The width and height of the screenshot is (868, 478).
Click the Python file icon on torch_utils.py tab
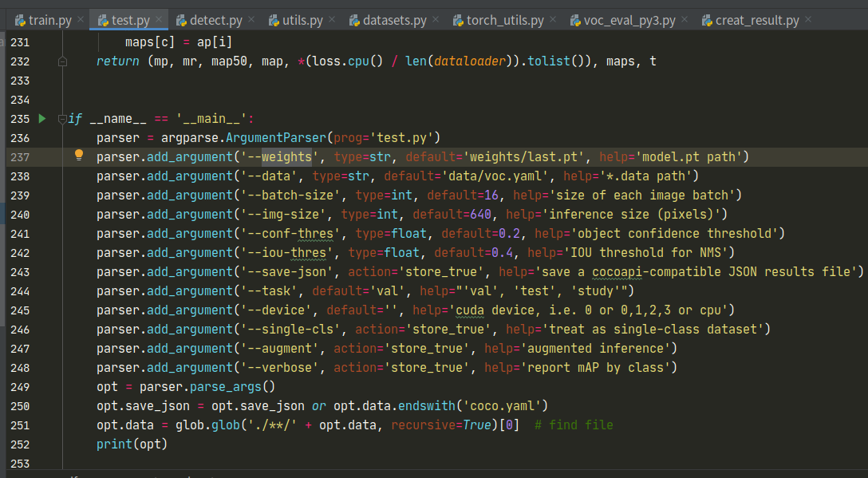point(458,21)
